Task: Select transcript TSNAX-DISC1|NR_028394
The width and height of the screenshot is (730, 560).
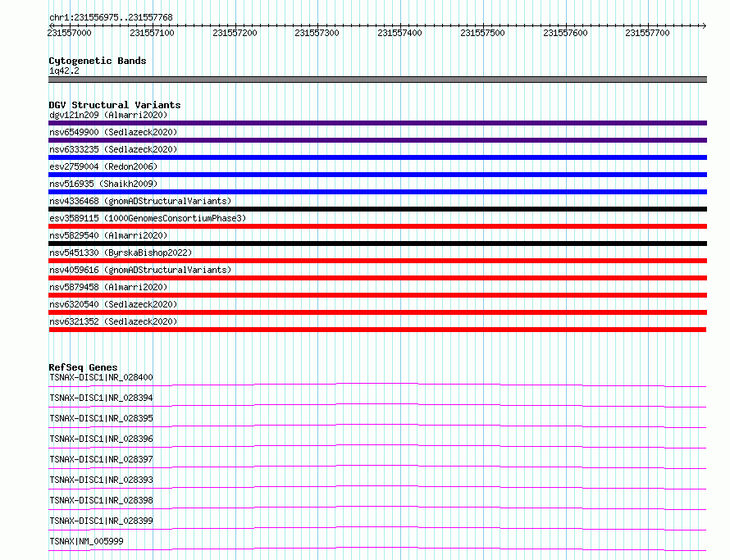Action: point(101,398)
